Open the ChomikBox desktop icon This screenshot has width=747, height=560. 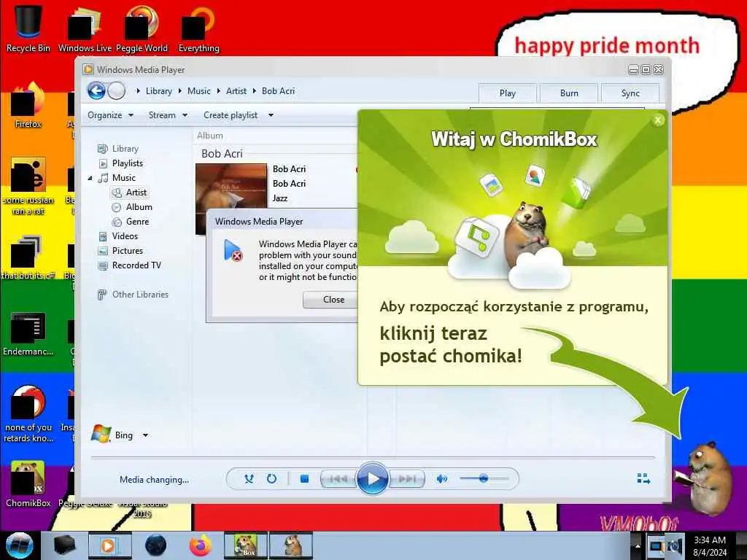(28, 483)
